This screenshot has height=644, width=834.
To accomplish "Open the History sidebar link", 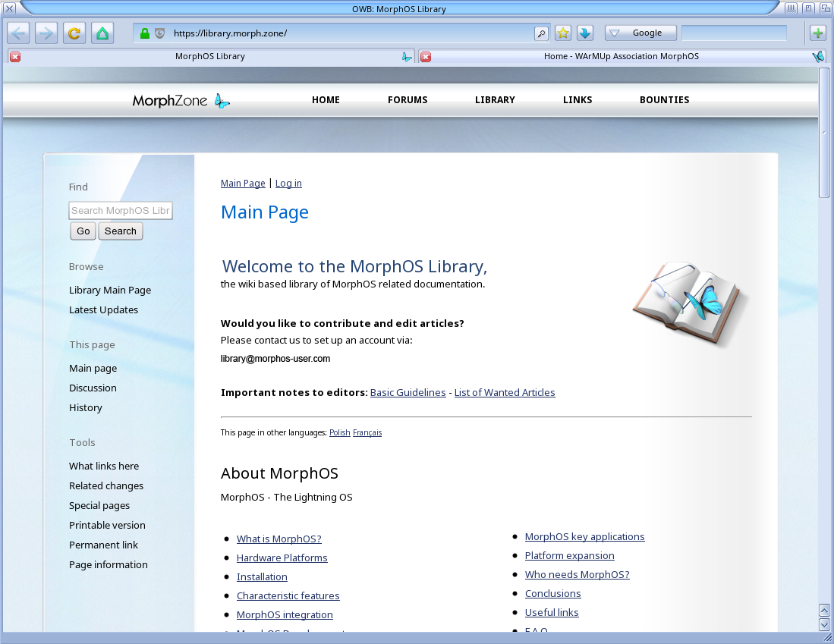I will [86, 408].
